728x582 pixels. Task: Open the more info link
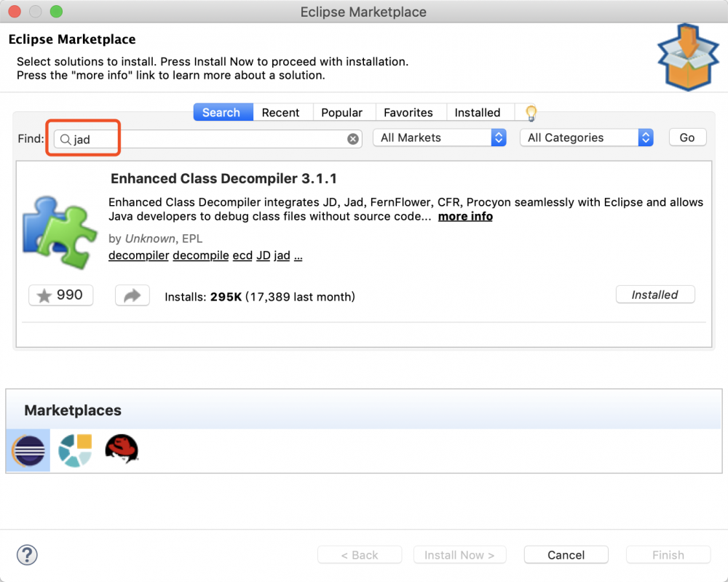click(x=465, y=217)
